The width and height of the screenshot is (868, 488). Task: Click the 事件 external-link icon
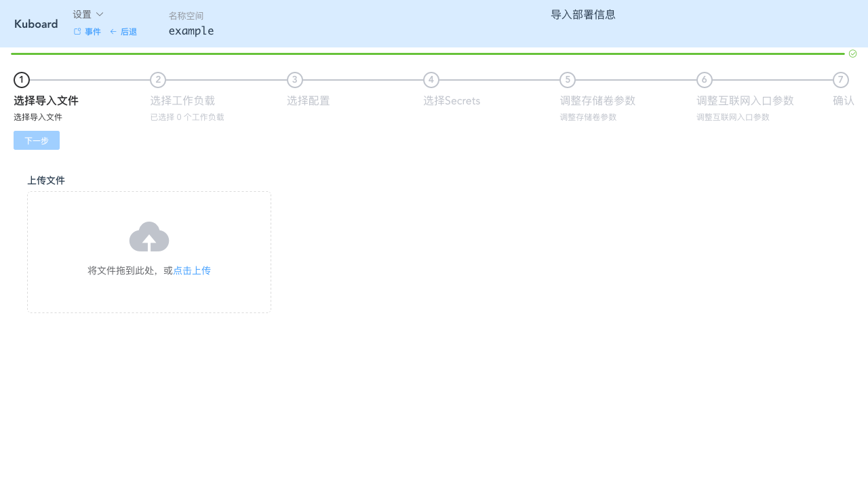(x=77, y=31)
